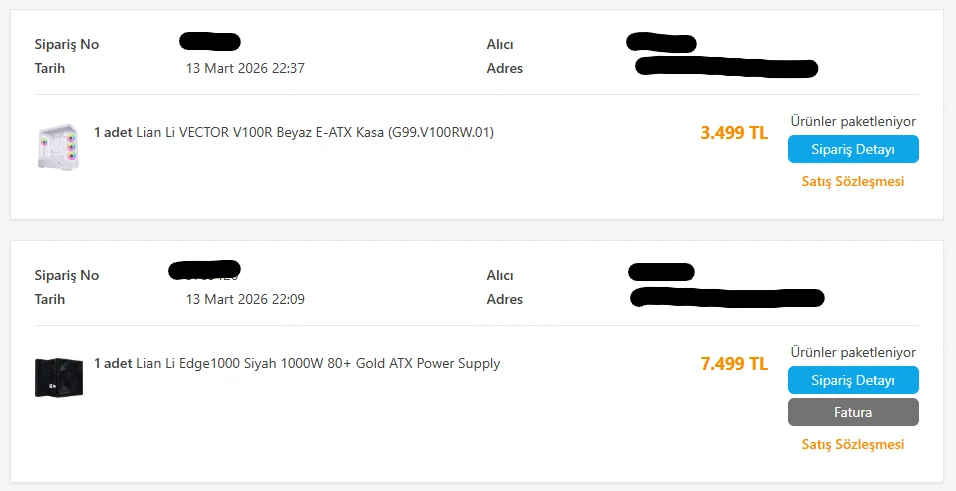Click the 3.499 TL price

pos(734,132)
